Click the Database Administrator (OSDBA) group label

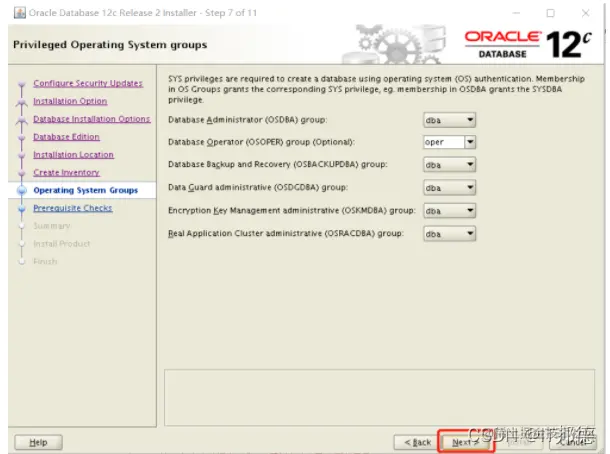click(x=247, y=120)
